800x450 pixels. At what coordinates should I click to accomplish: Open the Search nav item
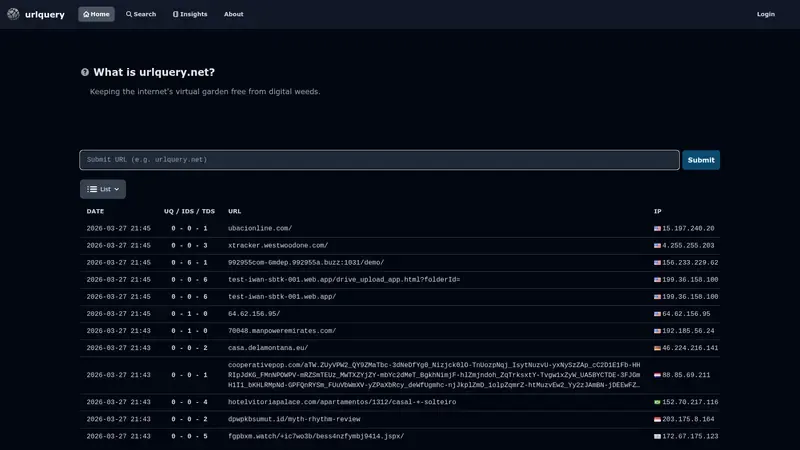141,14
